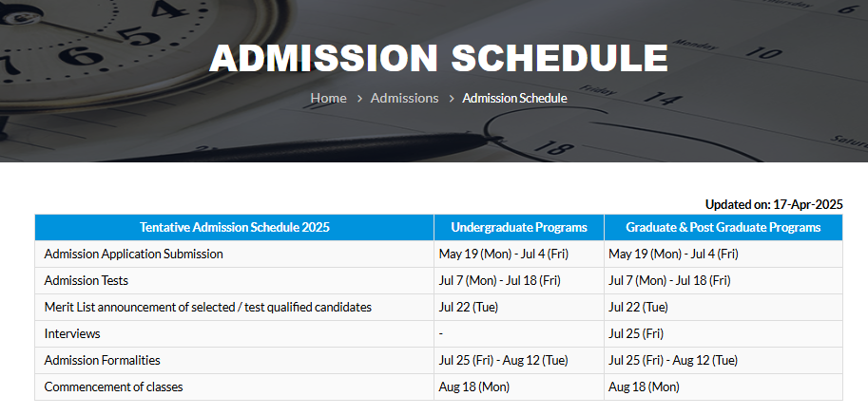Open the Admissions breadcrumb link
Viewport: 868px width, 415px height.
point(404,99)
